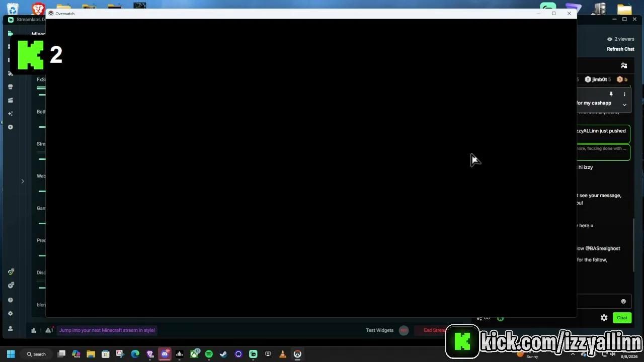The height and width of the screenshot is (362, 644).
Task: Open the Streamlabs app store sidebar icon
Action: [x=10, y=86]
